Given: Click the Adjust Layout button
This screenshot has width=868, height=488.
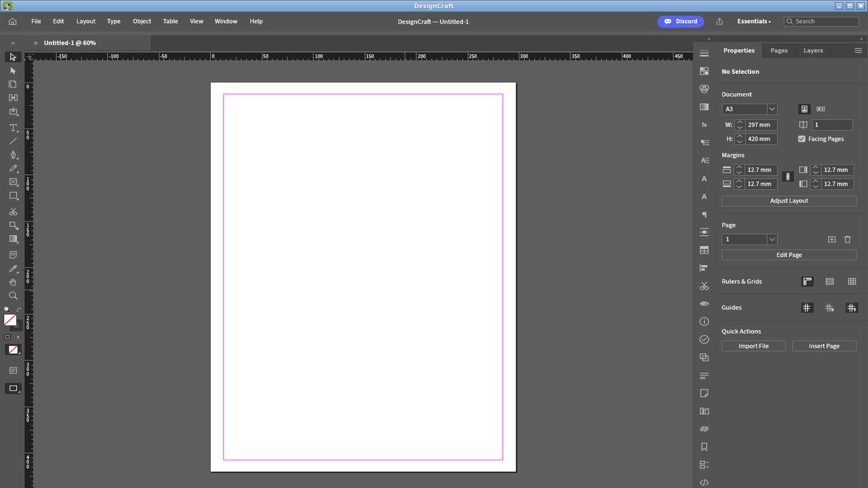Looking at the screenshot, I should click(789, 201).
